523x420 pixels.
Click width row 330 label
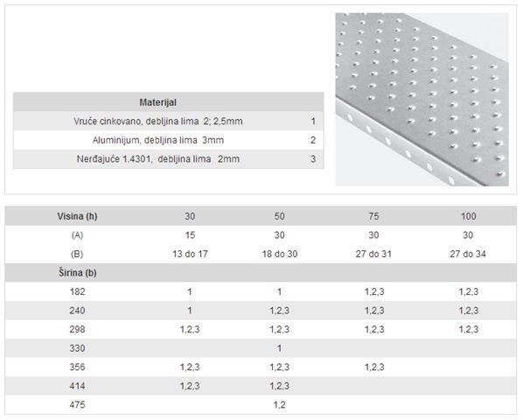(x=77, y=348)
